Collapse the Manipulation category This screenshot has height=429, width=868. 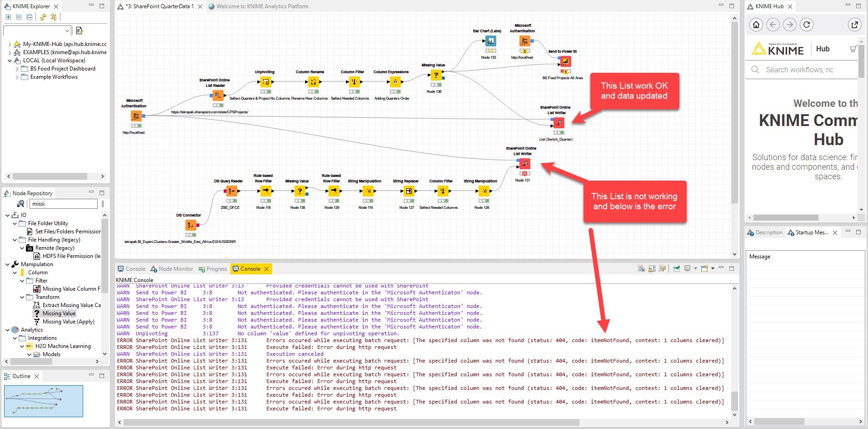click(8, 264)
